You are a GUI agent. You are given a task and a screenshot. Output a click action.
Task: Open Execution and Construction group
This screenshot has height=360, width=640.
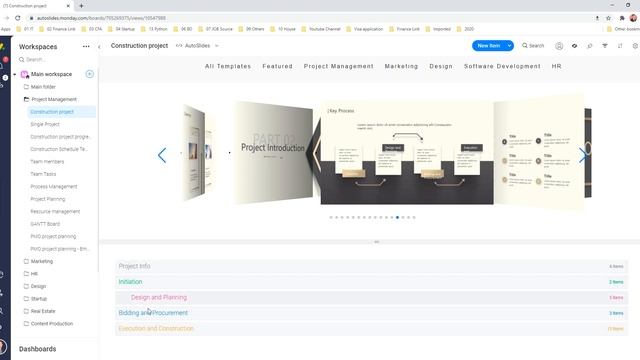tap(371, 329)
